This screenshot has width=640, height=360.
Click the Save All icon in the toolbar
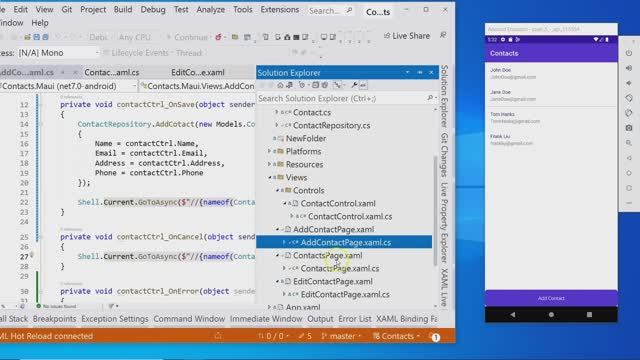45,37
